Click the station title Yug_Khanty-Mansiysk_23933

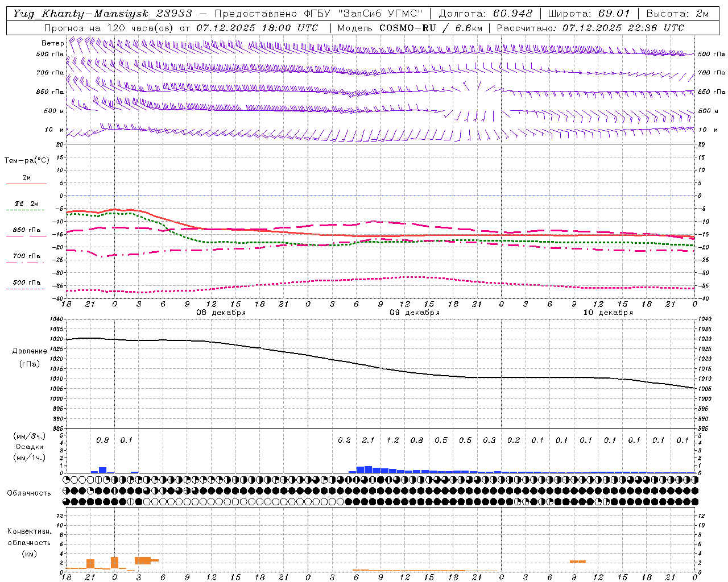[103, 14]
